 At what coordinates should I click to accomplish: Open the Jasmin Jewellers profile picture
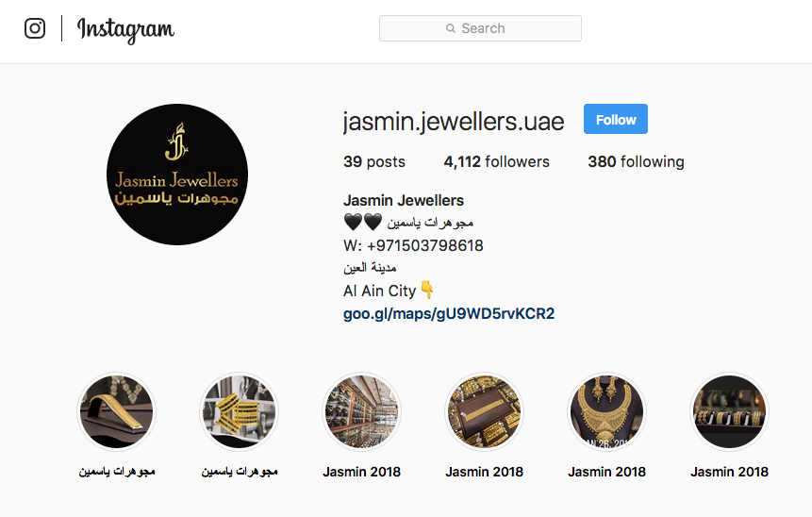tap(177, 174)
